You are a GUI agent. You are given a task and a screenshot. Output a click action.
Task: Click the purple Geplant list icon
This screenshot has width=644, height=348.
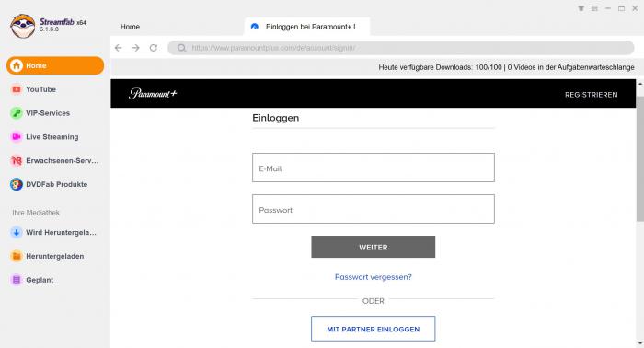pyautogui.click(x=16, y=280)
